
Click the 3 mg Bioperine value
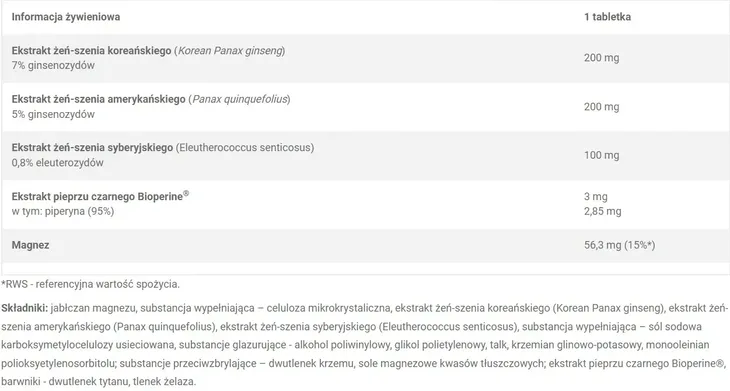[x=596, y=196]
